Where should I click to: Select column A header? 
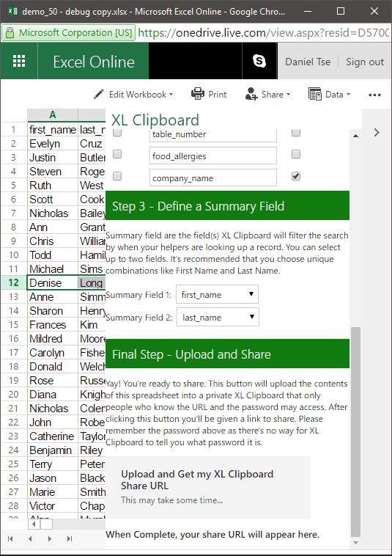53,115
